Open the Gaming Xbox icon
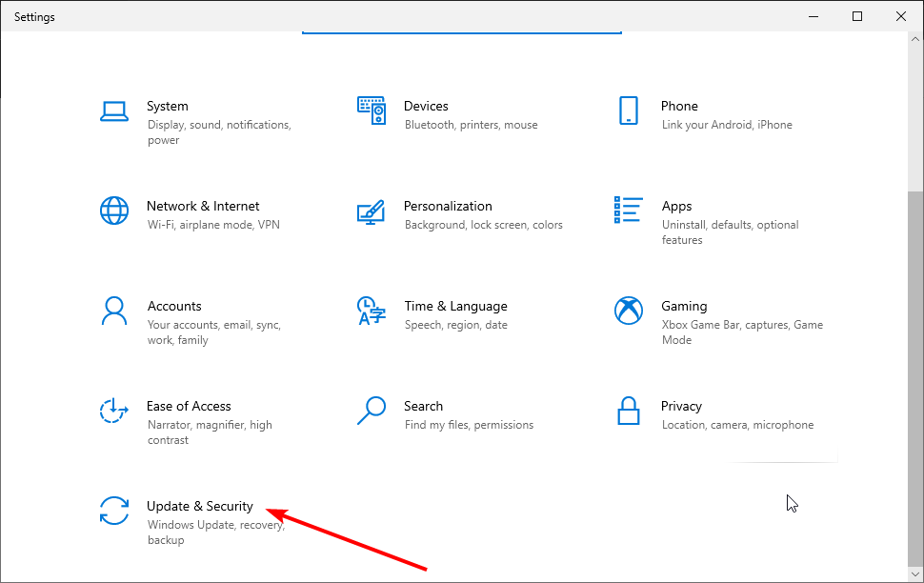 pos(628,311)
